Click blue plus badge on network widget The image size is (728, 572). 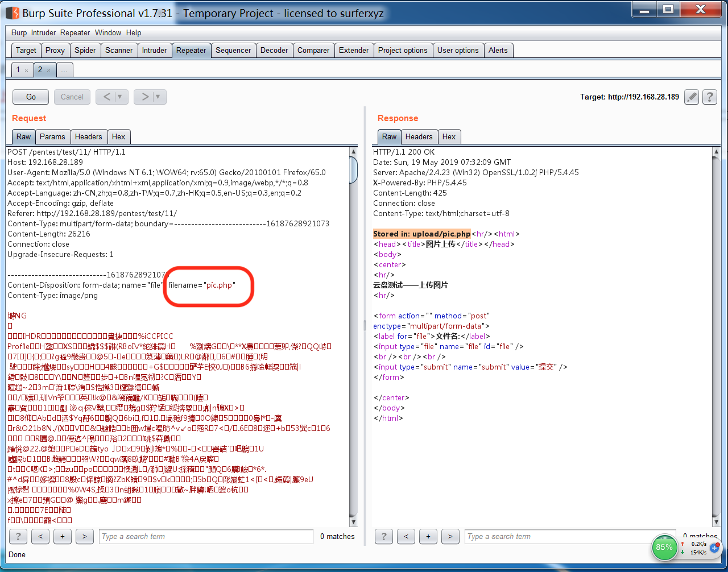click(x=715, y=549)
